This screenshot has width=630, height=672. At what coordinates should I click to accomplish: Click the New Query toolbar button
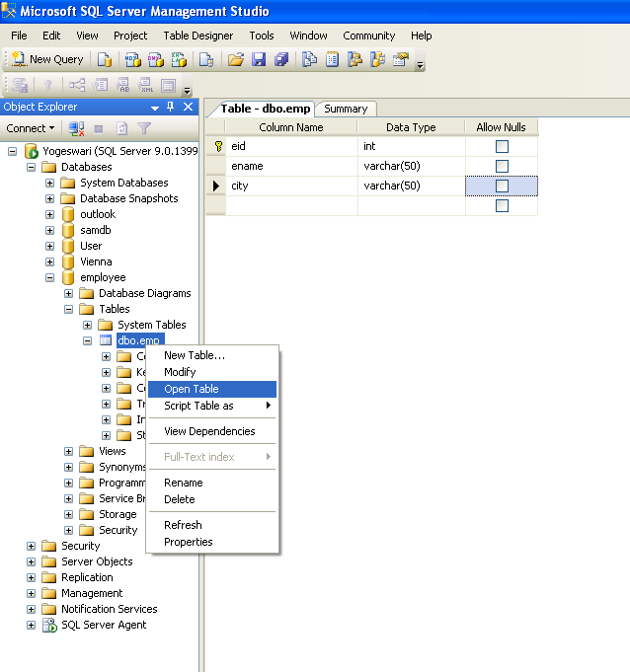pos(47,59)
